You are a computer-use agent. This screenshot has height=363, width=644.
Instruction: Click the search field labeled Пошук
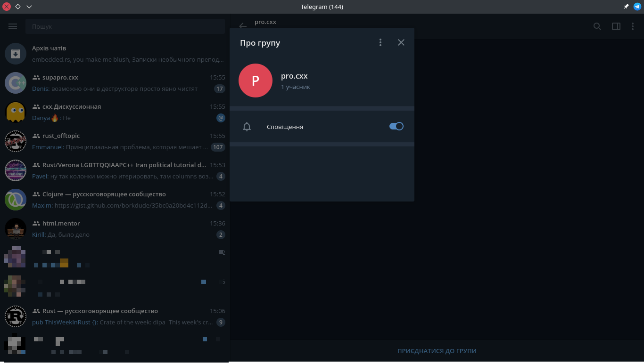click(x=125, y=26)
